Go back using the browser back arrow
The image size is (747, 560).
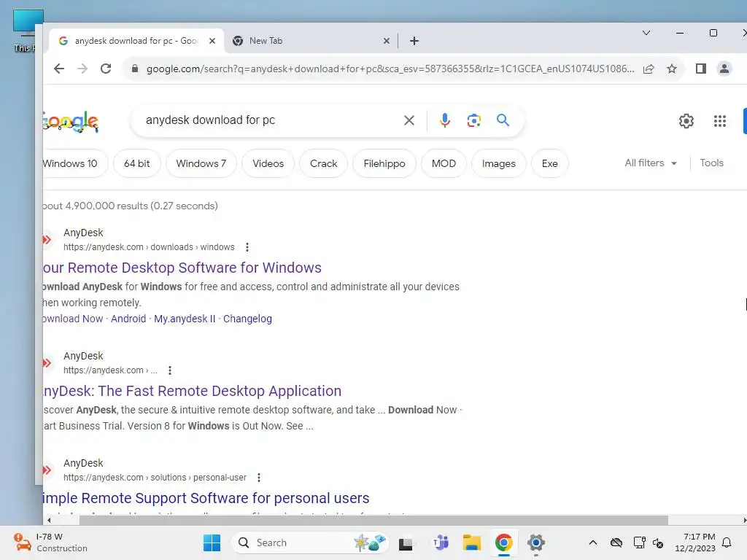point(58,69)
